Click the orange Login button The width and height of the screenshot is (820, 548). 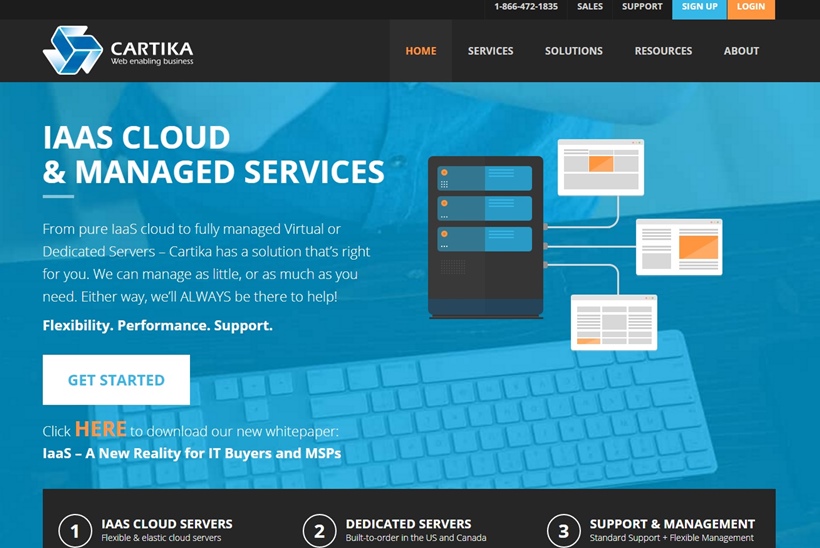tap(751, 7)
